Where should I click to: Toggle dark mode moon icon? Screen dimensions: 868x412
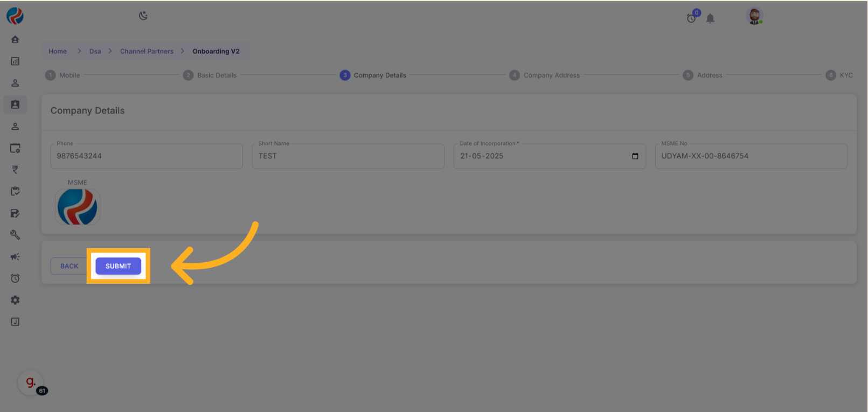coord(143,16)
